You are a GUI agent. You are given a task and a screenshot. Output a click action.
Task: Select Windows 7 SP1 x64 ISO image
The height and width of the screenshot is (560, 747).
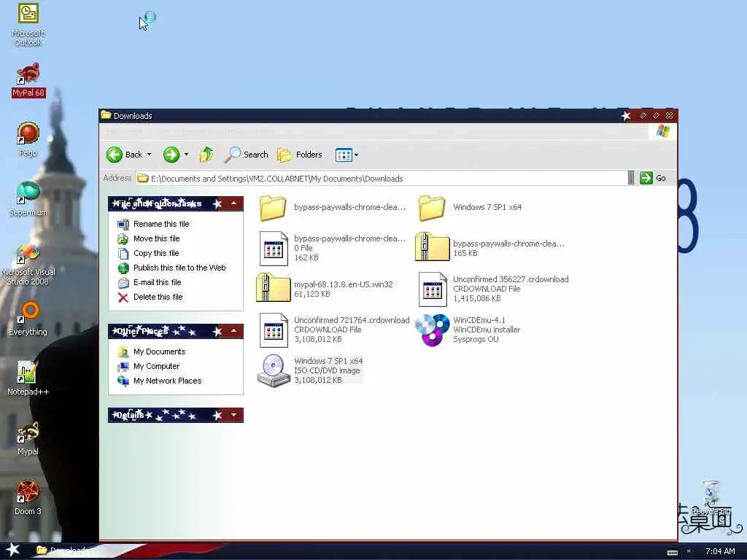(309, 370)
